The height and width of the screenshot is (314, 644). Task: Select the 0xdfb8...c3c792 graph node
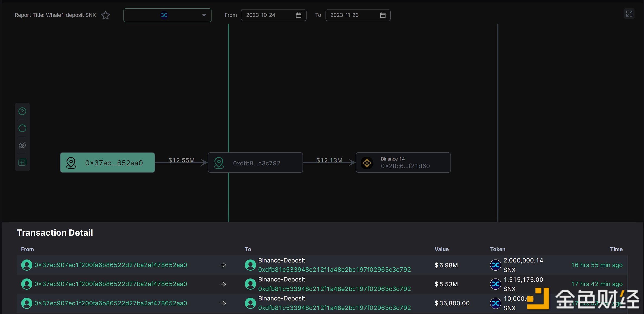(x=255, y=163)
